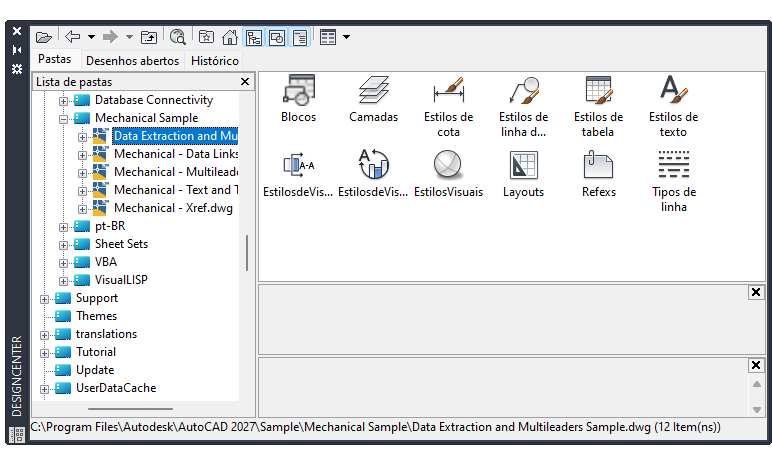Open the first EstilosdeVis... item with A-A icon
The height and width of the screenshot is (463, 772).
coord(298,173)
